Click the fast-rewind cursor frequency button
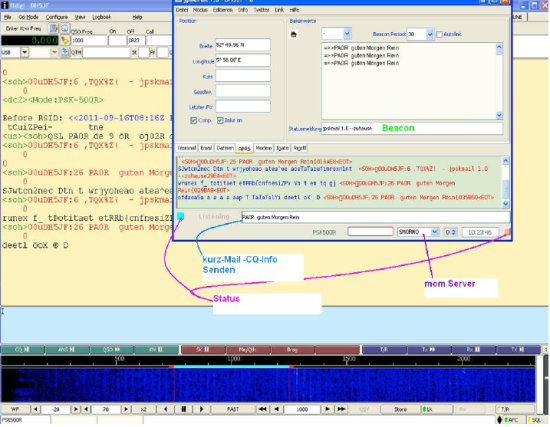Image resolution: width=550 pixels, height=427 pixels. (262, 409)
